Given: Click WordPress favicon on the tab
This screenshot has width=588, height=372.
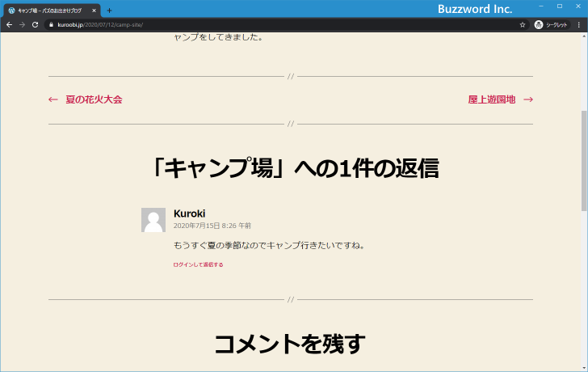Looking at the screenshot, I should (x=11, y=11).
